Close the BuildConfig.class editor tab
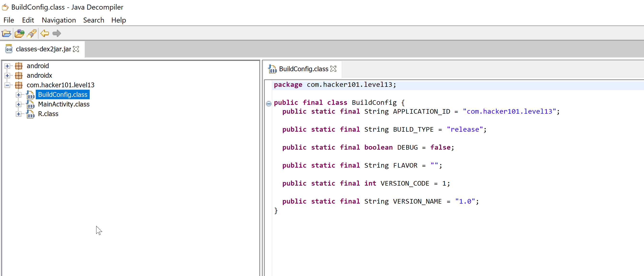644x276 pixels. (x=333, y=69)
